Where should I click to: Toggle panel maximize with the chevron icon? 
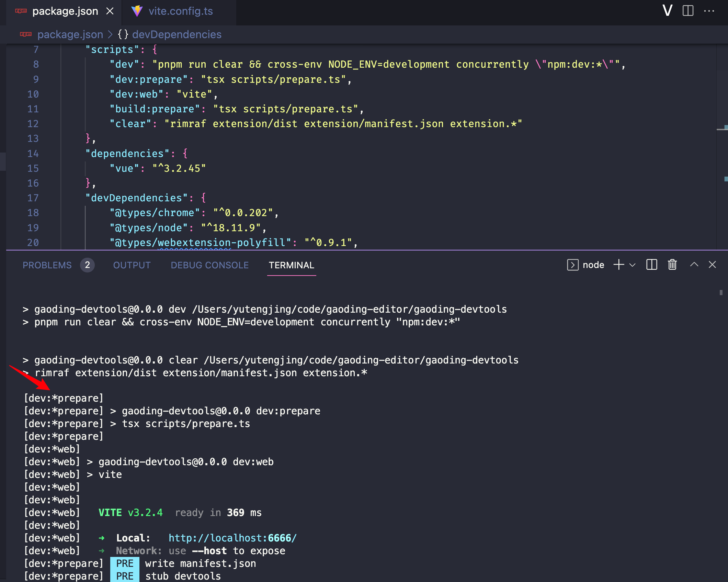click(x=694, y=265)
